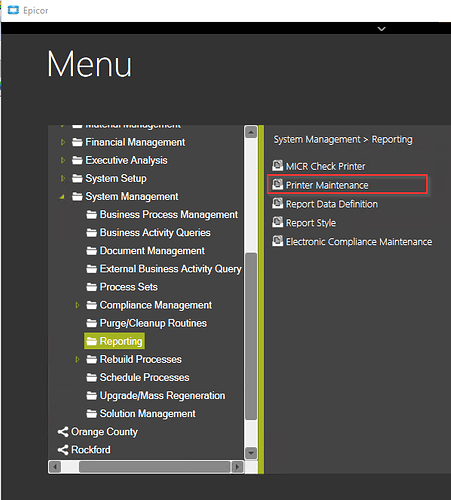Expand the System Setup node
451x500 pixels.
coord(63,178)
